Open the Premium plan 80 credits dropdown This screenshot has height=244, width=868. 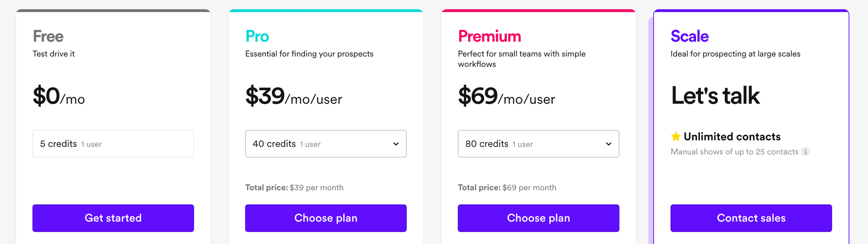click(538, 144)
